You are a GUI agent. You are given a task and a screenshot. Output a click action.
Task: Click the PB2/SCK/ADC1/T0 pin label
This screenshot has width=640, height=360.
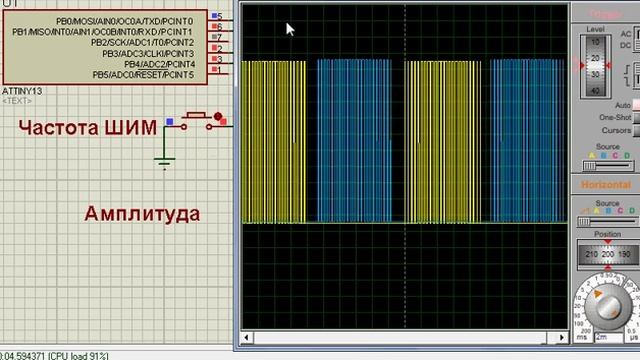click(142, 42)
